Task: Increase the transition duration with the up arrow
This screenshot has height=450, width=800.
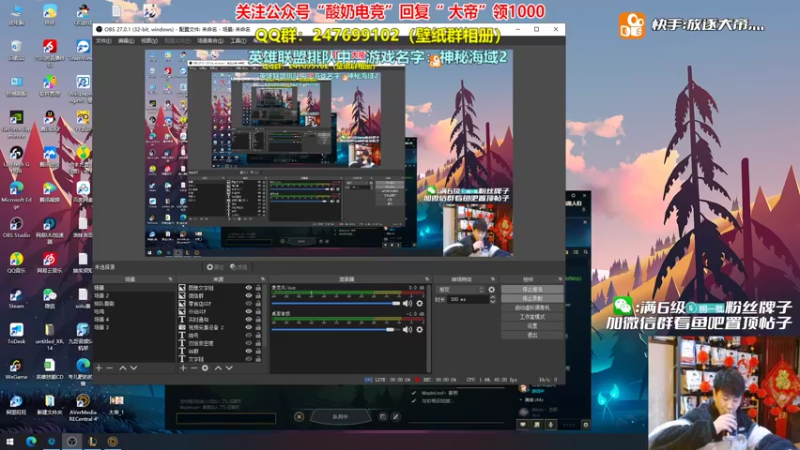Action: point(492,297)
